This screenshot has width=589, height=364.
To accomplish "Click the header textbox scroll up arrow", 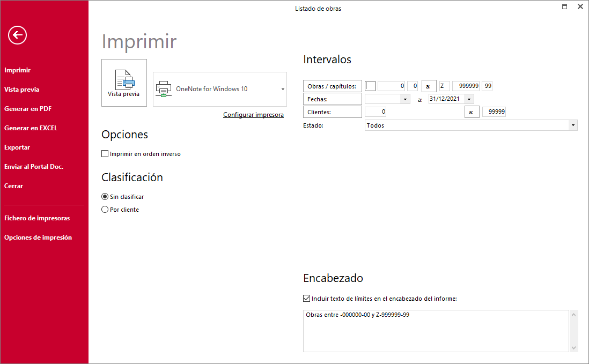I will click(x=573, y=315).
